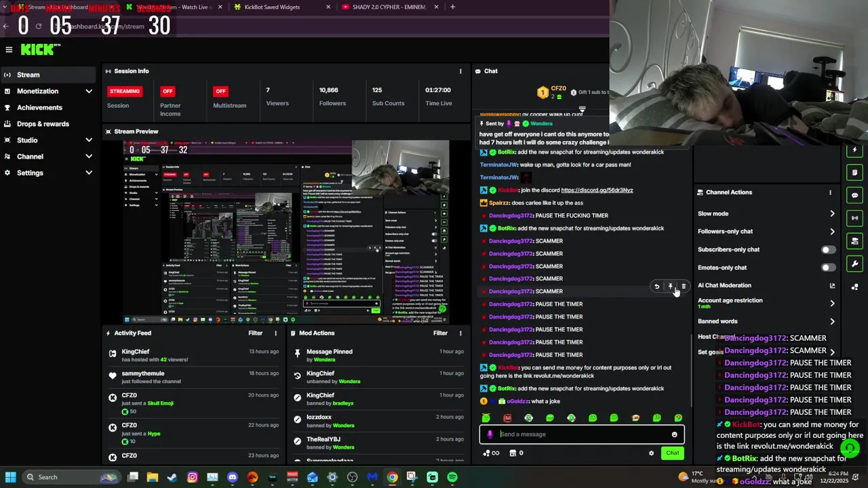Screen dimensions: 868x488
Task: Click the Send a message input field
Action: (x=583, y=434)
